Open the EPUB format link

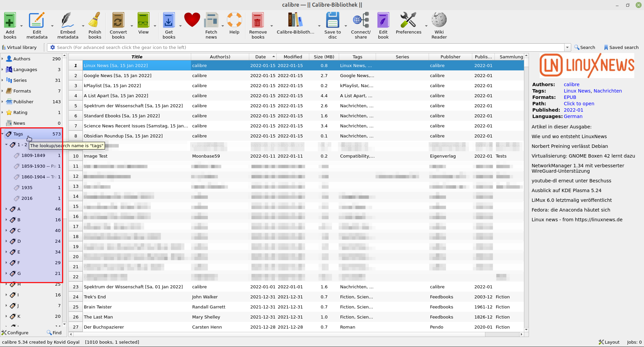point(570,97)
